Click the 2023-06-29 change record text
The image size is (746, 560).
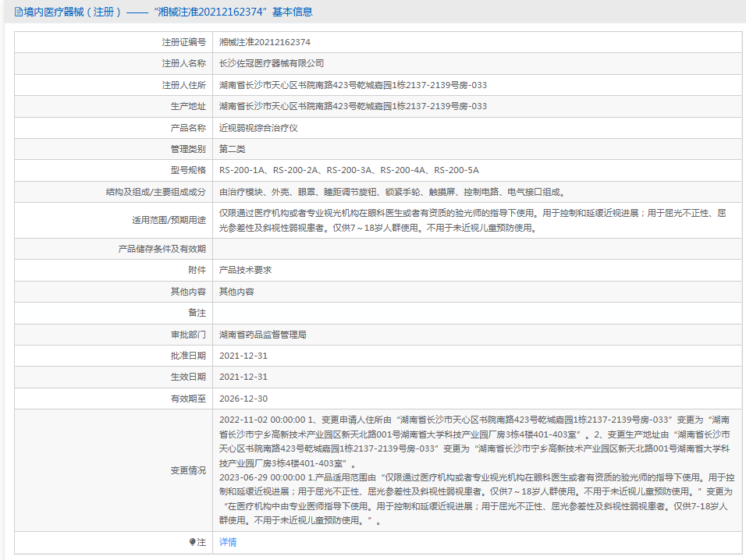[477, 498]
